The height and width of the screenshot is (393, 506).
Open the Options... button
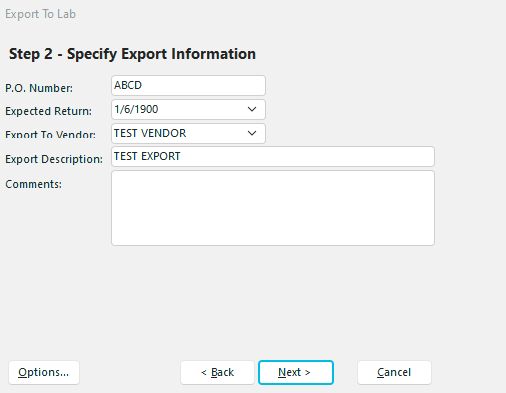(x=44, y=372)
